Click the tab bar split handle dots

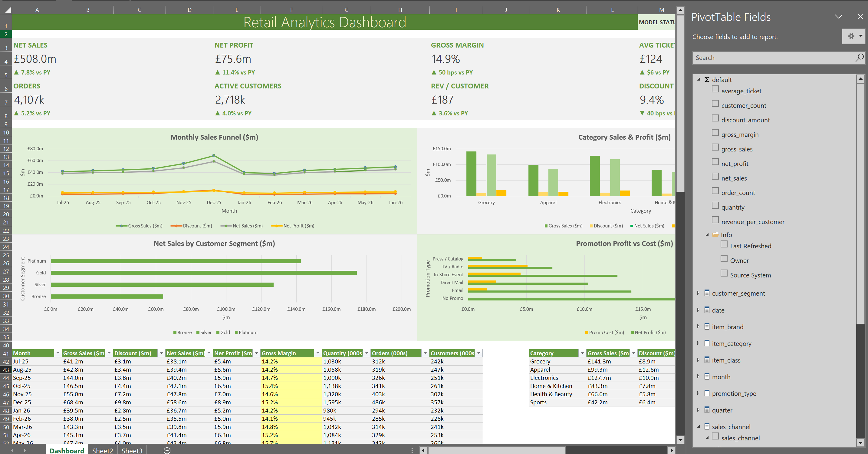click(412, 450)
